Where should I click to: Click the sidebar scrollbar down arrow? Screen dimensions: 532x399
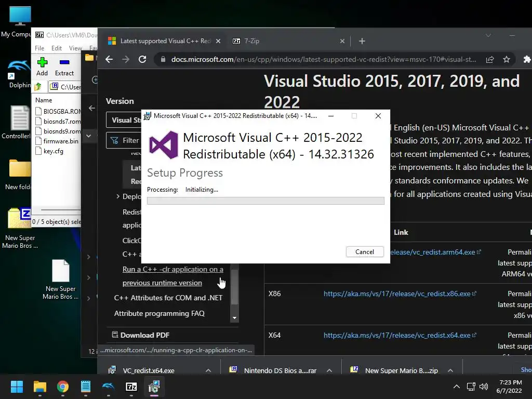pos(234,318)
